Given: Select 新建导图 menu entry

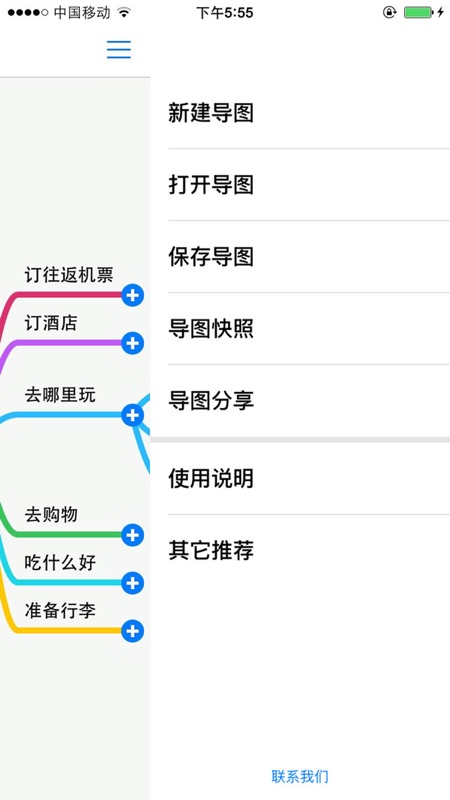Looking at the screenshot, I should (300, 113).
